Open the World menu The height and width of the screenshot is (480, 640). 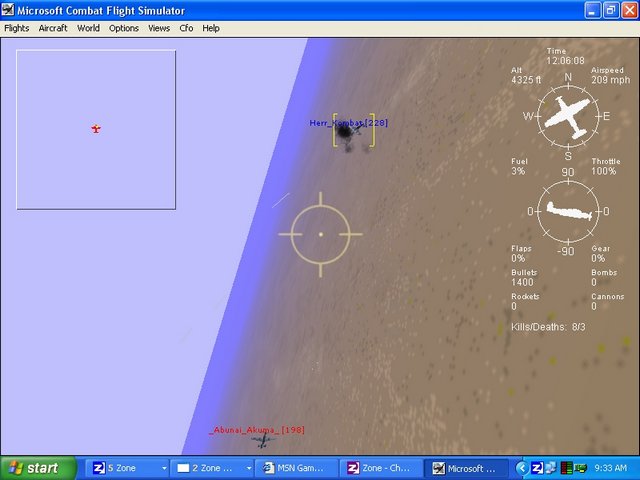pyautogui.click(x=88, y=28)
